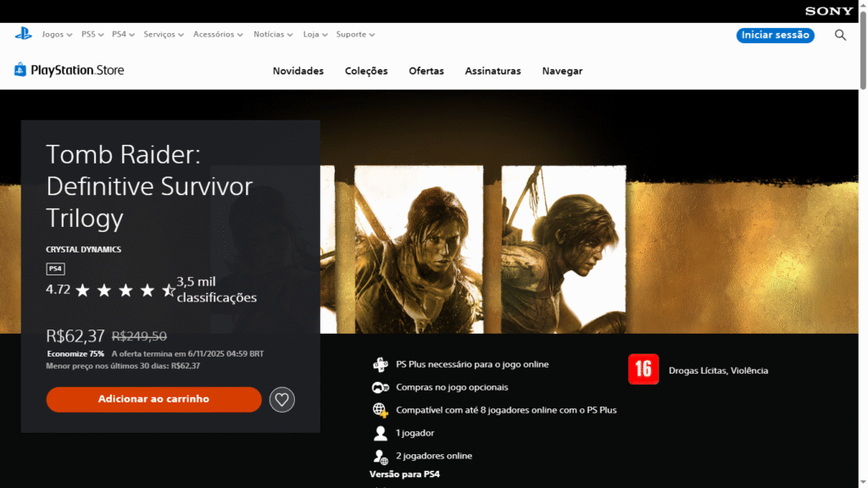
Task: Click the PlayStation logo icon at top left
Action: point(23,34)
